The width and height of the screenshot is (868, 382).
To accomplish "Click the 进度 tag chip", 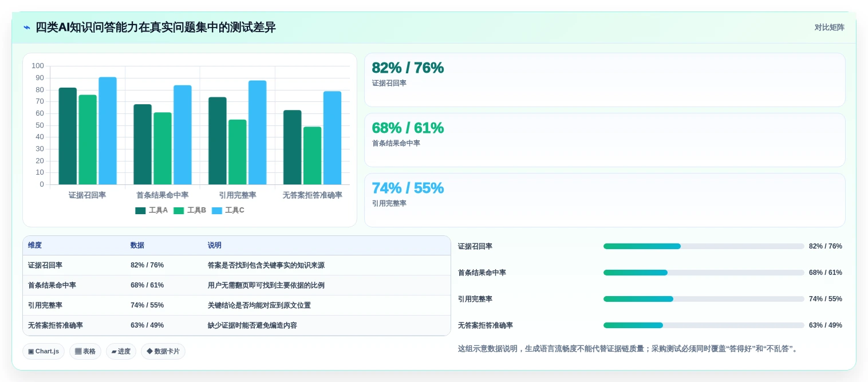I will coord(121,351).
